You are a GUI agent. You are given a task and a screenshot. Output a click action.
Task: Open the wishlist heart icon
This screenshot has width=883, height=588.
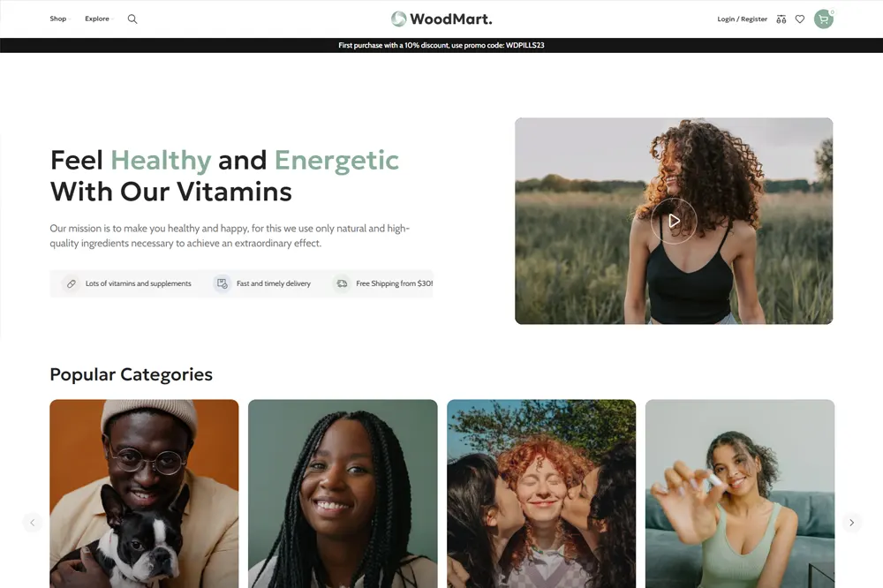[x=800, y=19]
